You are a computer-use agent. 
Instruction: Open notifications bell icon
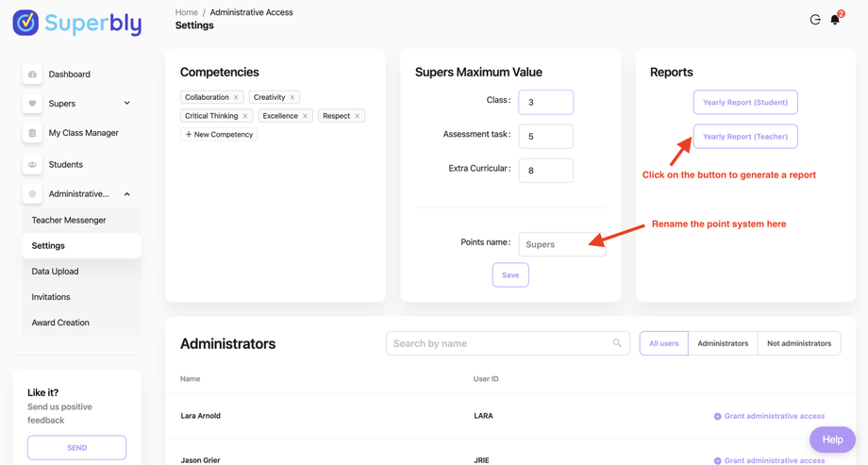point(835,20)
